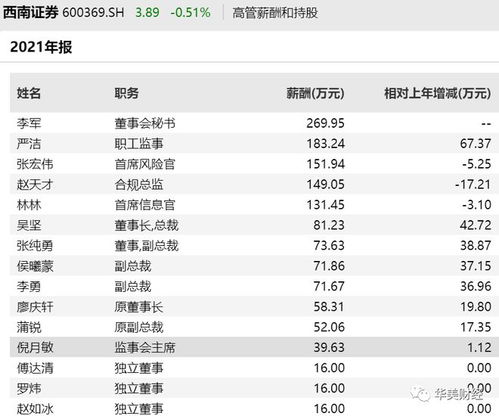Viewport: 499px width, 416px height.
Task: Click the -0.51% change value
Action: [x=190, y=13]
